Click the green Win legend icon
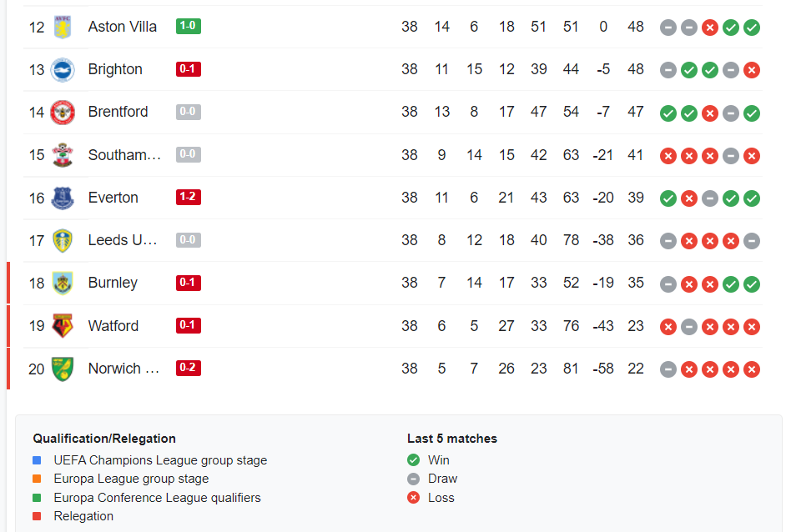This screenshot has height=532, width=791. point(413,460)
